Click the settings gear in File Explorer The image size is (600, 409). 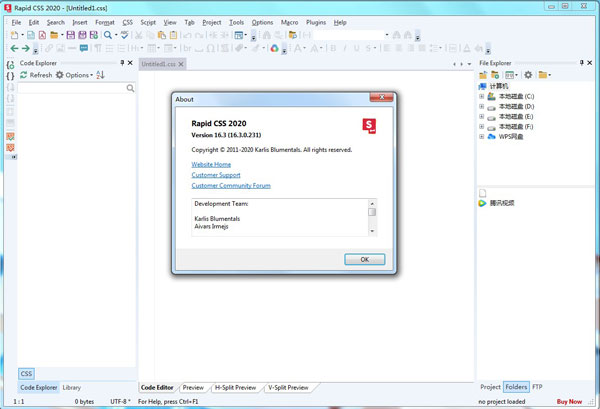point(529,75)
